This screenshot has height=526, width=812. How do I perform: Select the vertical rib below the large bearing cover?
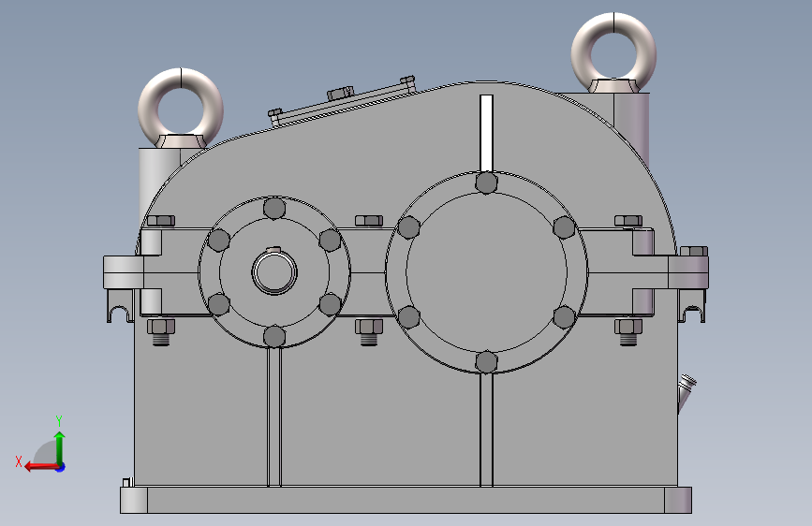point(486,430)
